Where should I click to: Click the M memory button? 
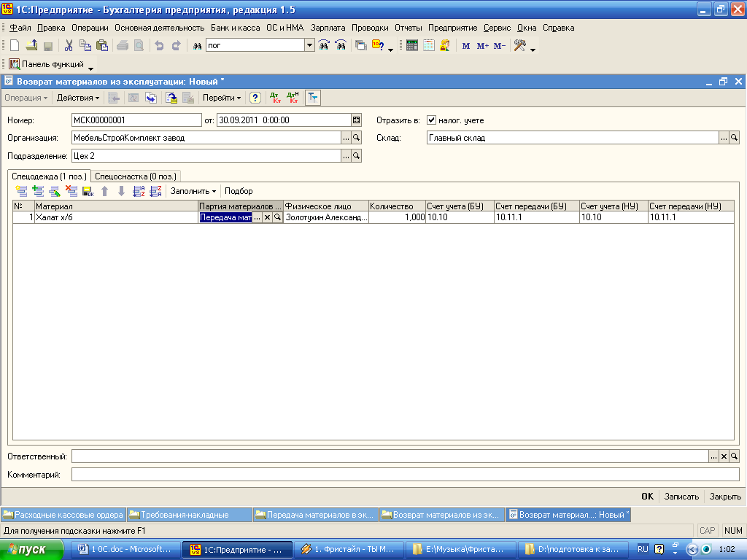point(466,46)
